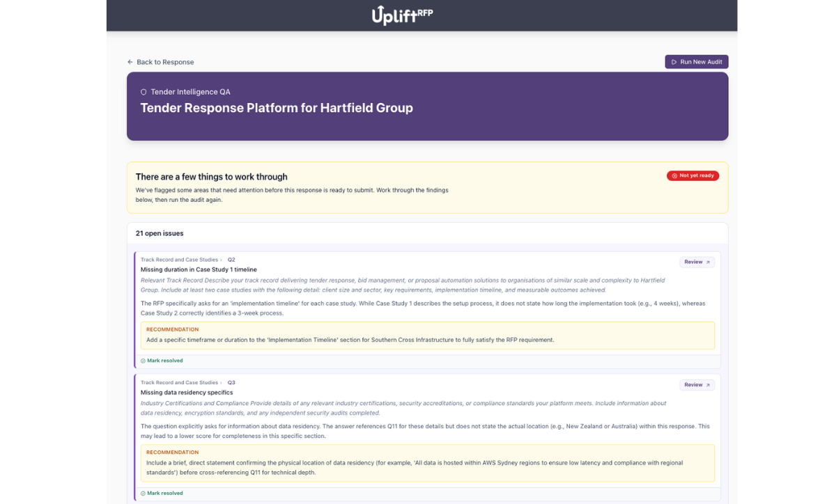818x504 pixels.
Task: Expand the breadcrumb chevron after Track Record and Case Studies
Action: [221, 259]
